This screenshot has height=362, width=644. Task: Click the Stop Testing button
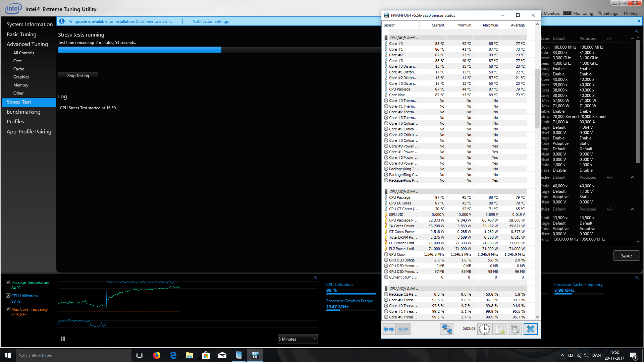coord(78,75)
